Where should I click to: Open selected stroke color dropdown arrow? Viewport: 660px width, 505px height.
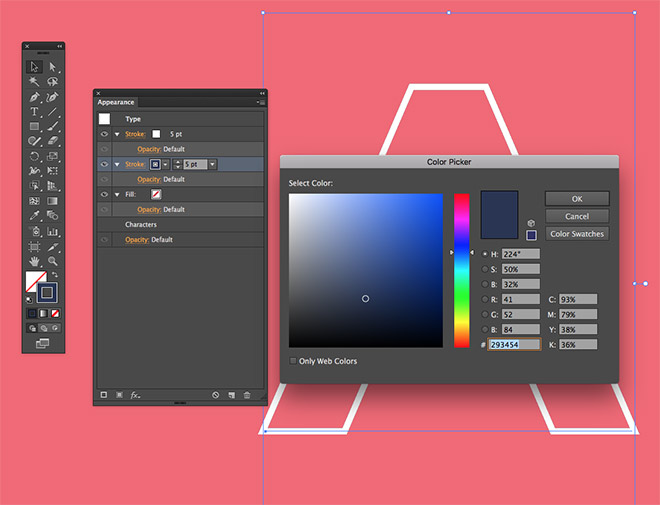click(166, 164)
